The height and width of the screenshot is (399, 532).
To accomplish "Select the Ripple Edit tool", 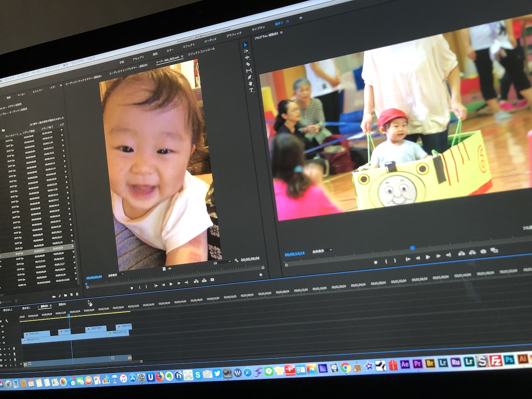I will coord(247,58).
